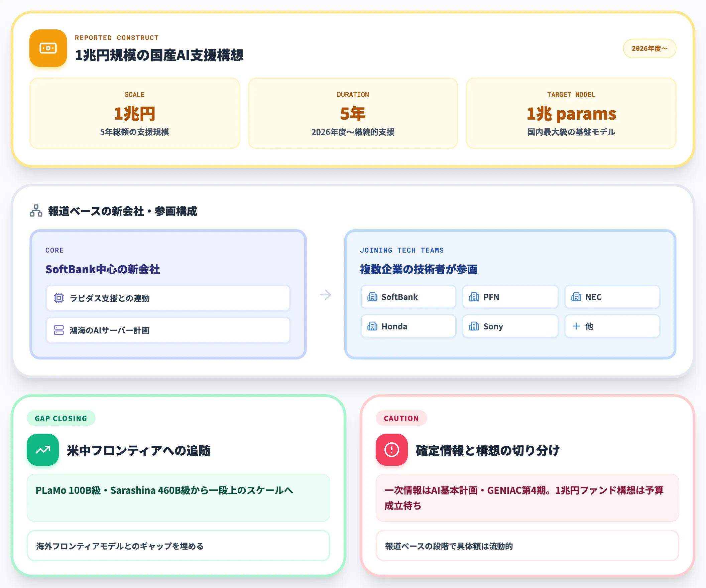Click the note 報道ベースの段階で具体額は流動的
The height and width of the screenshot is (588, 706).
pos(527,546)
